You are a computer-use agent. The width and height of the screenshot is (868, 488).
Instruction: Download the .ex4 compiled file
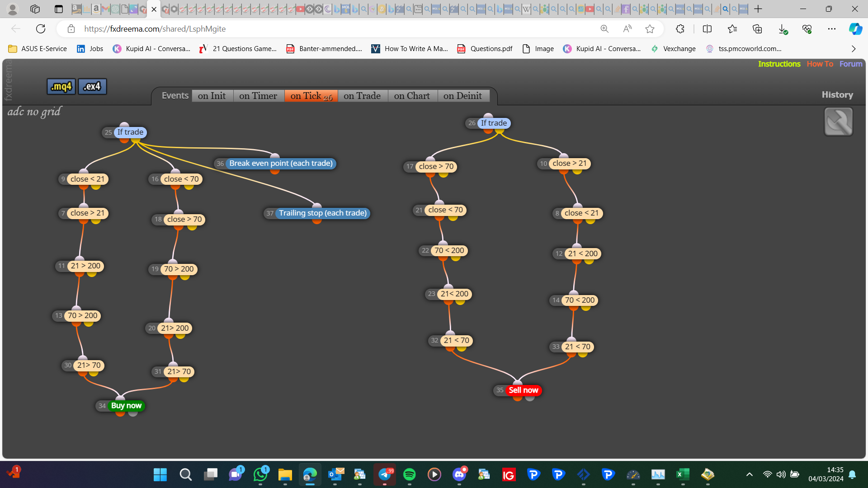tap(92, 86)
